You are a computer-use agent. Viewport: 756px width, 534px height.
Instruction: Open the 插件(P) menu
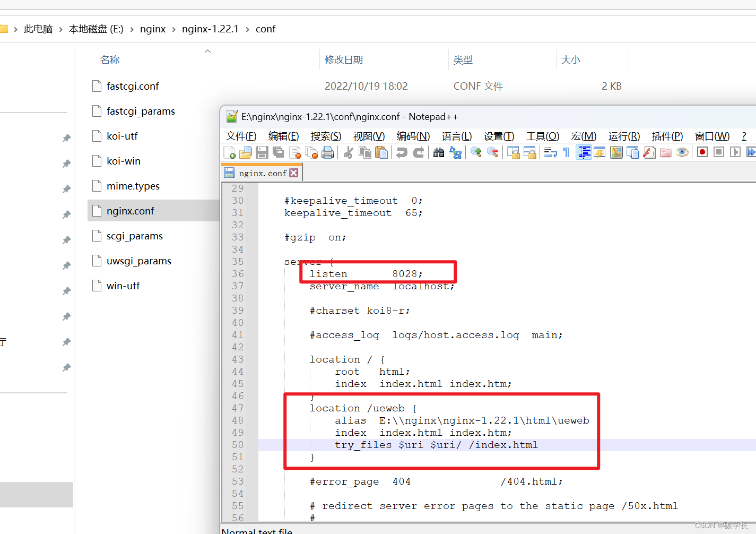667,136
